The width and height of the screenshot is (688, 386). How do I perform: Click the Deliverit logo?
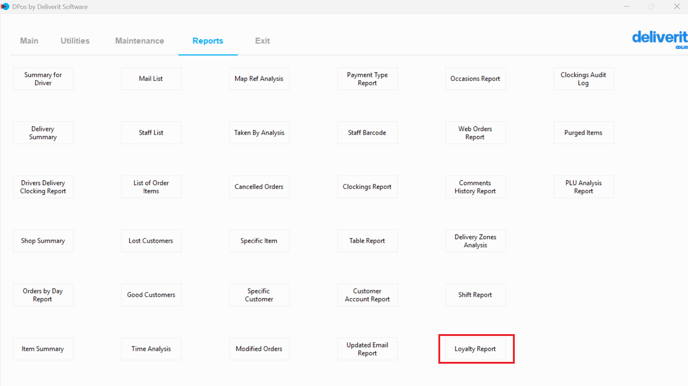pos(659,39)
